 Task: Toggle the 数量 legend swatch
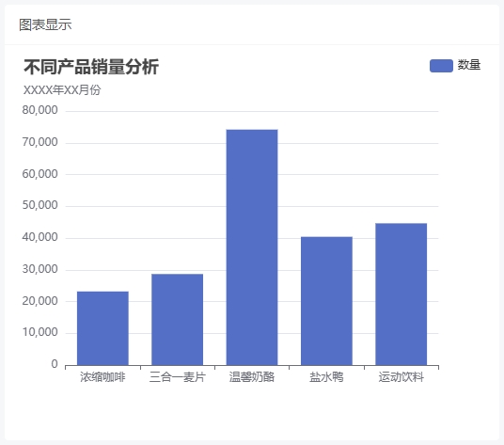(441, 66)
